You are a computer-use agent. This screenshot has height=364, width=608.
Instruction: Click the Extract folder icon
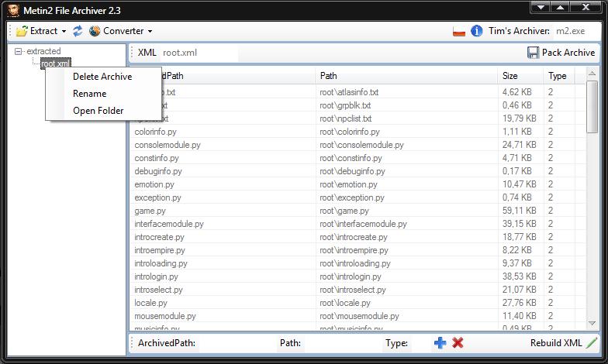pyautogui.click(x=22, y=31)
